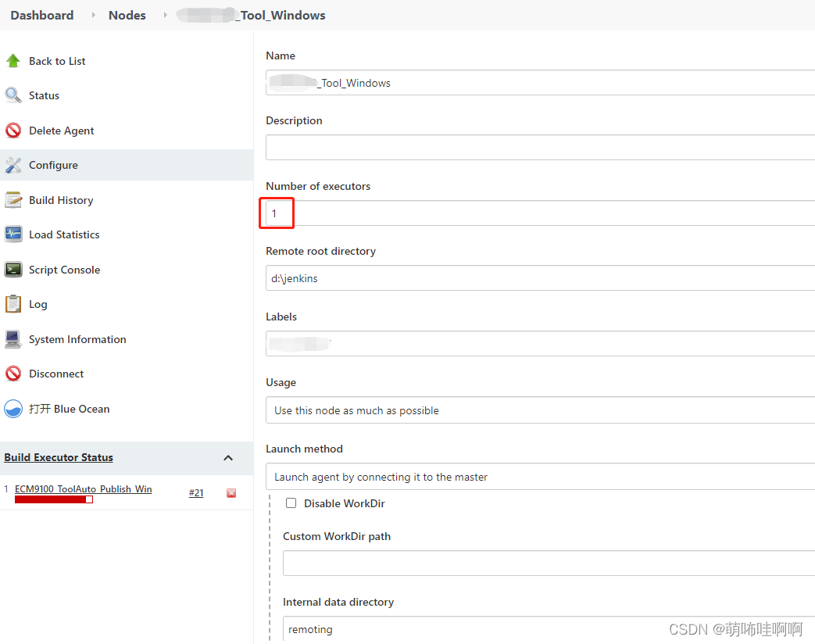Image resolution: width=815 pixels, height=644 pixels.
Task: Open Nodes from the breadcrumb
Action: 127,15
